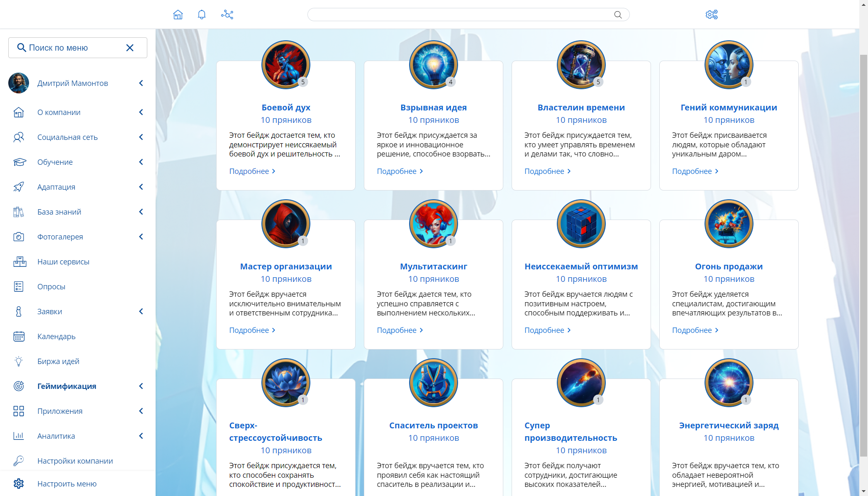Viewport: 868px width, 496px height.
Task: Click the magnifier icon in top search
Action: [x=618, y=15]
